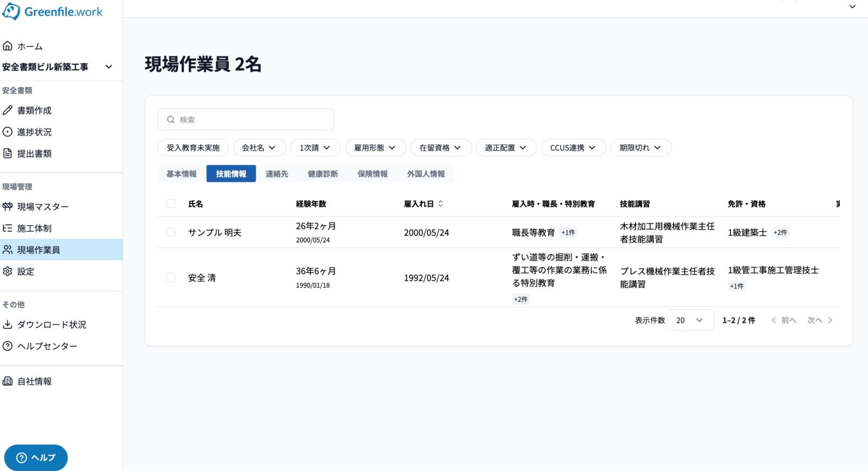Click the 1992/05/24 hire date cell
The height and width of the screenshot is (471, 868).
pos(426,278)
